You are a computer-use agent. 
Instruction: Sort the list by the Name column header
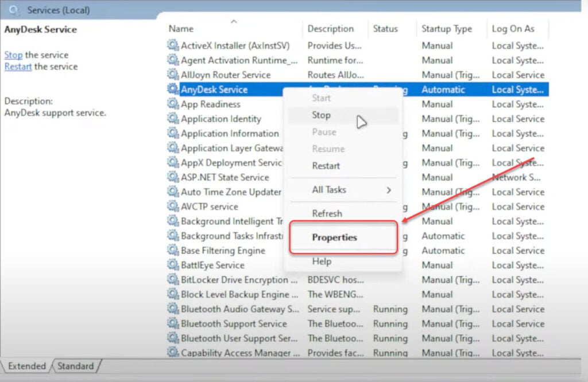[181, 29]
